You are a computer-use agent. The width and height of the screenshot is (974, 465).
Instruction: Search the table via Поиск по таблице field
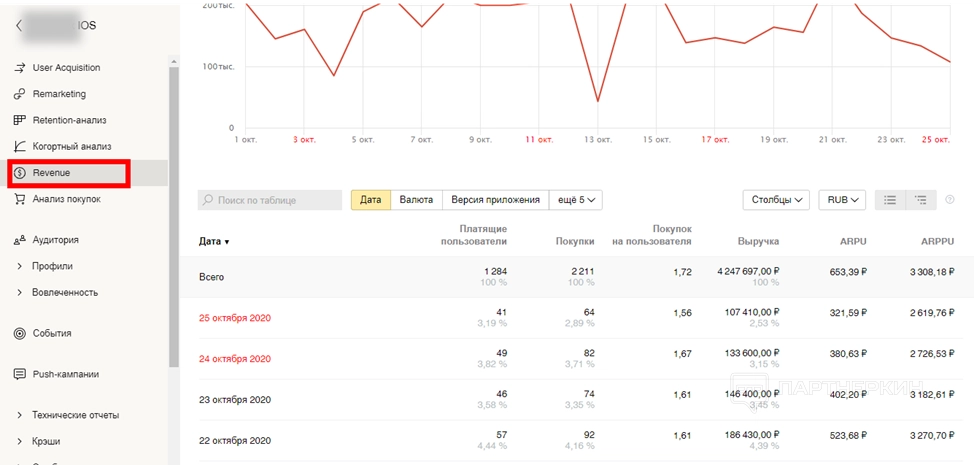[270, 201]
